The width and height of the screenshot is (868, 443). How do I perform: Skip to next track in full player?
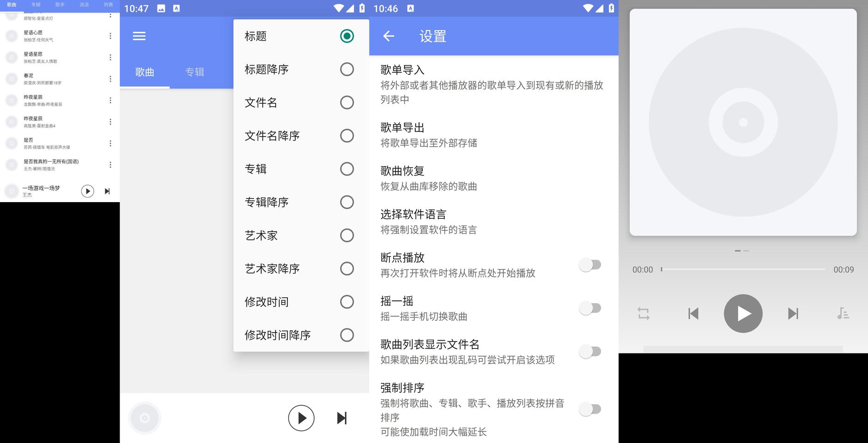click(x=793, y=314)
